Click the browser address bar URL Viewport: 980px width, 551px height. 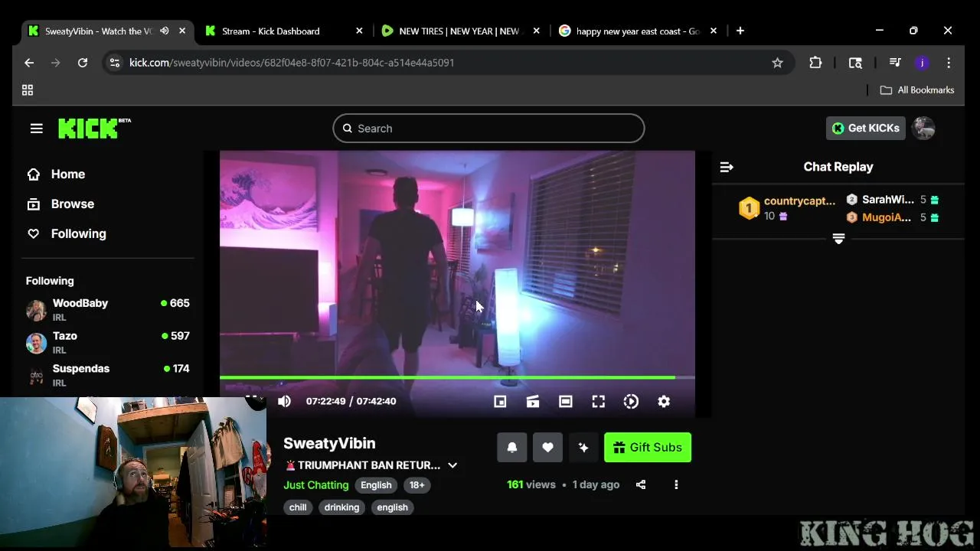(292, 63)
